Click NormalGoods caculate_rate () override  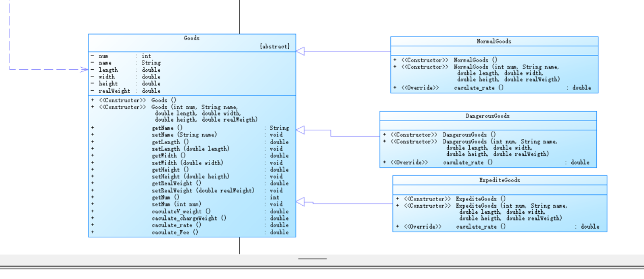pyautogui.click(x=492, y=88)
